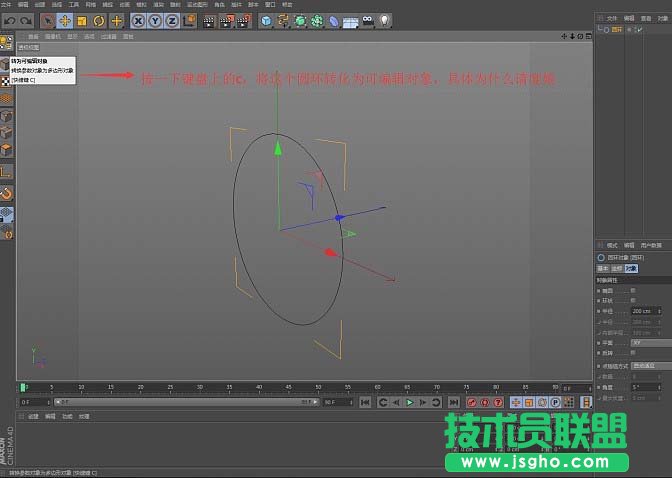Go to end of animation button
The image size is (672, 478).
tap(453, 402)
